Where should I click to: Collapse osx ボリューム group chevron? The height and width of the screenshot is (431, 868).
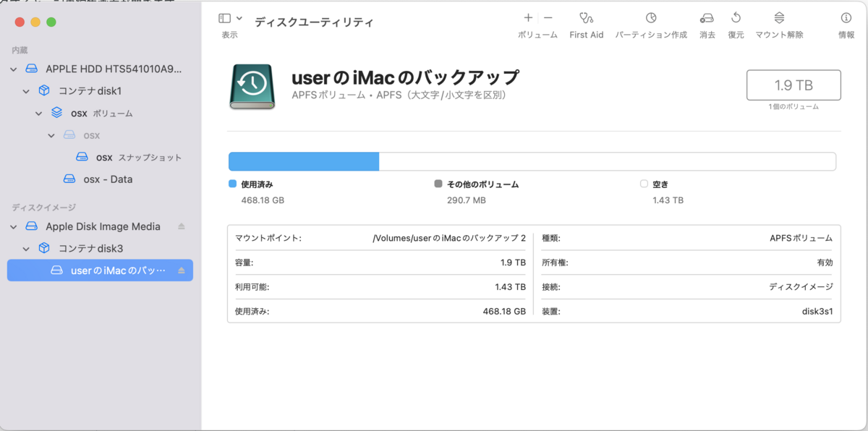click(39, 114)
